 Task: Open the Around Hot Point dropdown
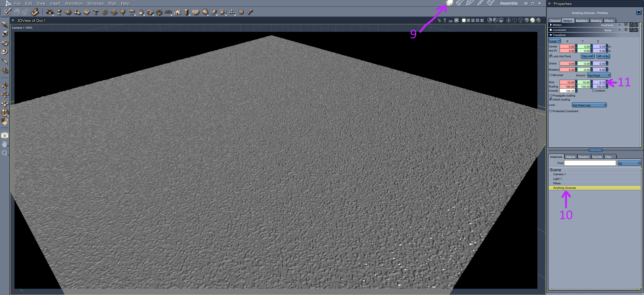pyautogui.click(x=599, y=75)
